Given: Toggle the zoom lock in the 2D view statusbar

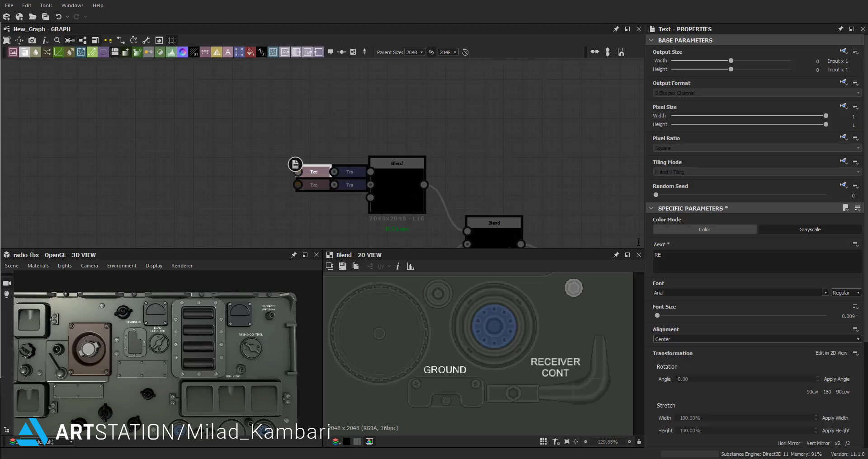Looking at the screenshot, I should [x=639, y=441].
